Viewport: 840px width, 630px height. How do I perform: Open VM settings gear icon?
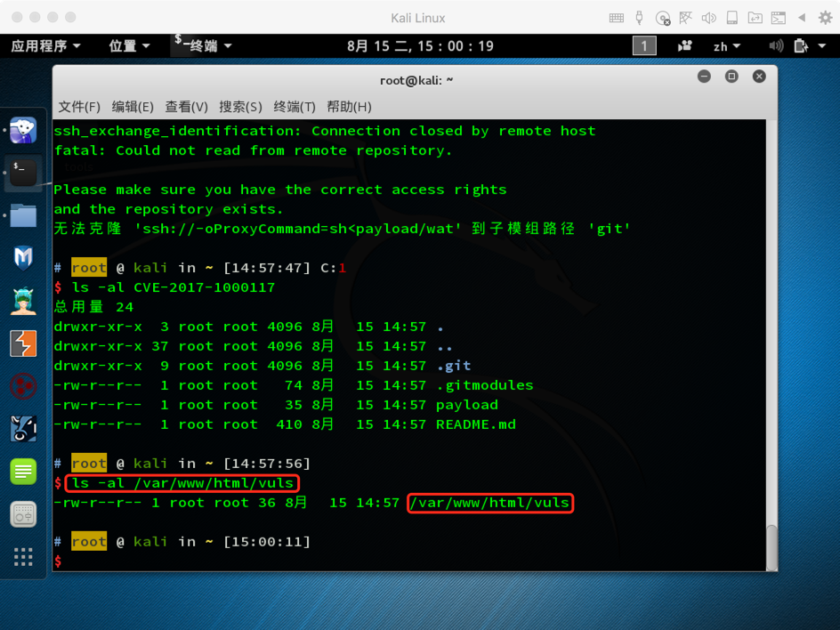[826, 18]
